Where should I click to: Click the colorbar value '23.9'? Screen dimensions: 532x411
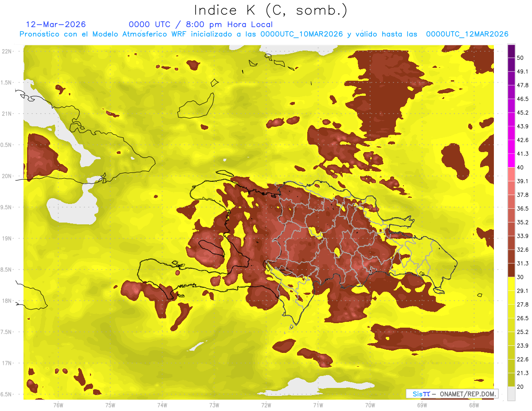click(523, 346)
